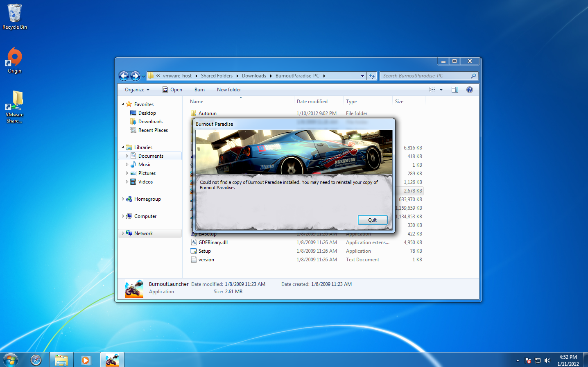Navigate to vmware-host breadcrumb
This screenshot has height=367, width=588.
coord(177,76)
